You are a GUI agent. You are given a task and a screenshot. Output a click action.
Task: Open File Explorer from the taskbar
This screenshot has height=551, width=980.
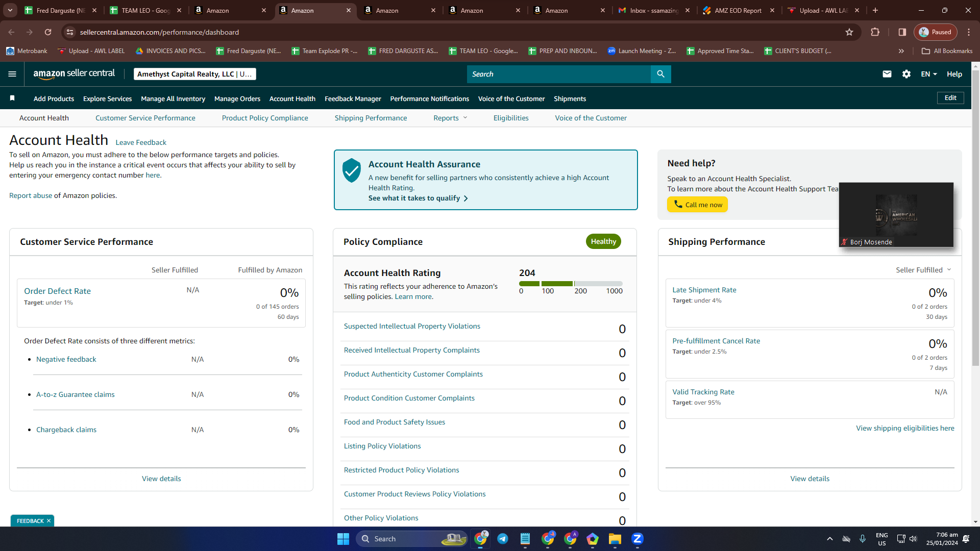pos(615,539)
